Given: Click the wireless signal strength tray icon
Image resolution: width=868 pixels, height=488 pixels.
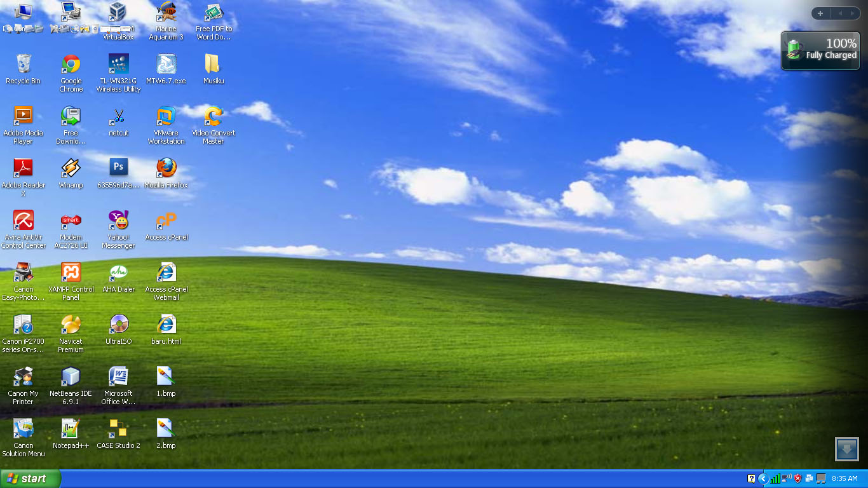Looking at the screenshot, I should (775, 478).
